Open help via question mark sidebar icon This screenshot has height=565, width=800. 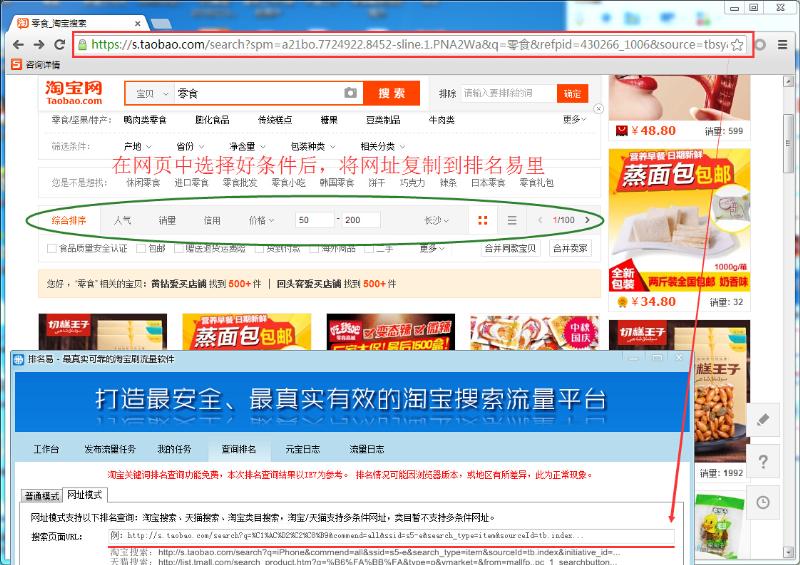763,461
